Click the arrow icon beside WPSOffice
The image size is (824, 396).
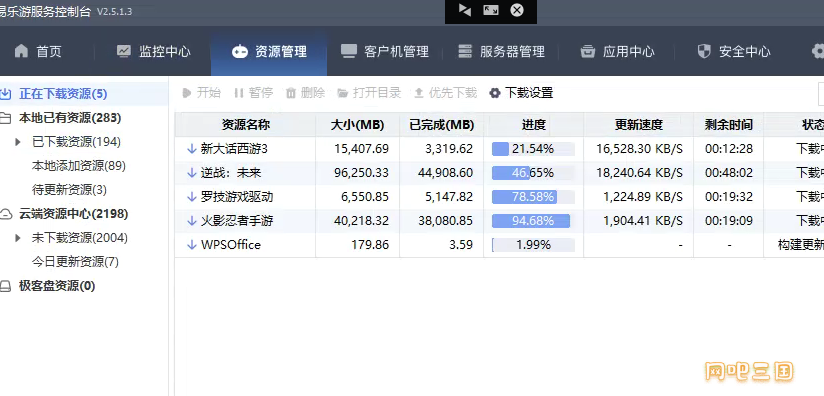192,245
